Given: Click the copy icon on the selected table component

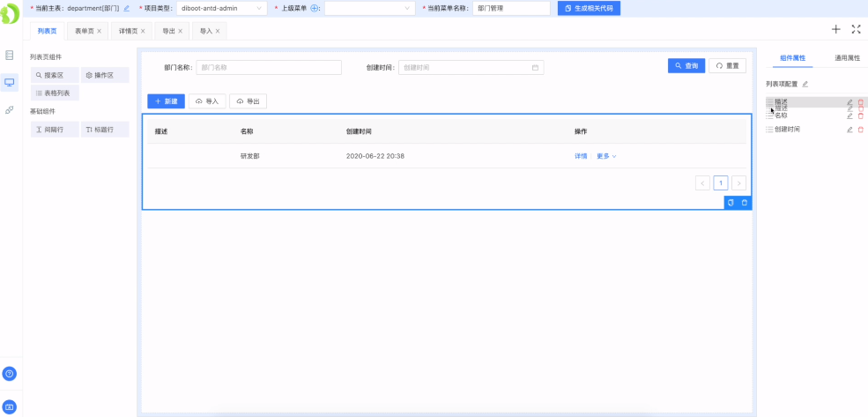Looking at the screenshot, I should pos(731,203).
